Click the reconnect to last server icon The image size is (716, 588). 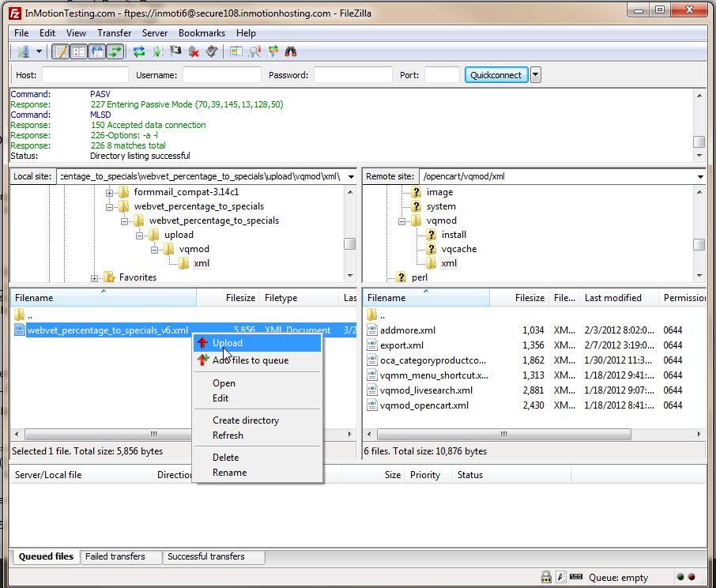click(x=211, y=52)
